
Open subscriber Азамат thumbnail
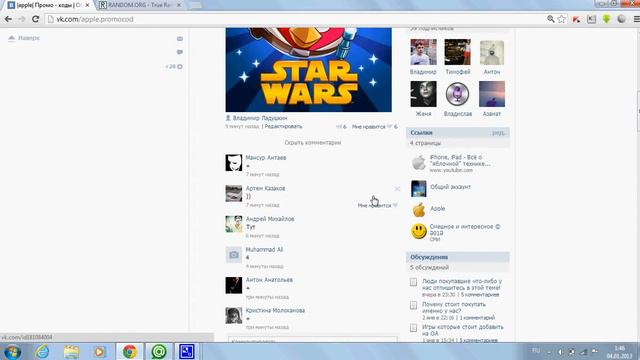(x=492, y=94)
